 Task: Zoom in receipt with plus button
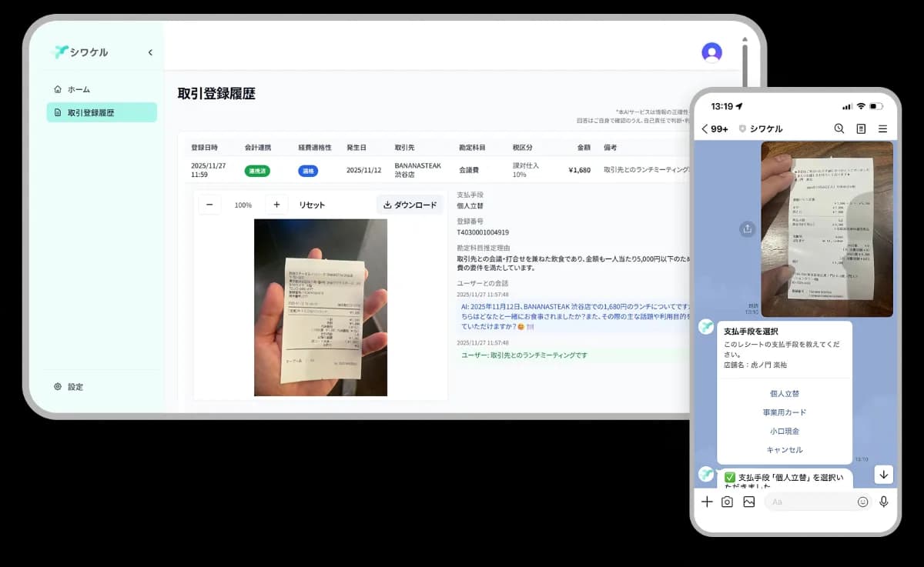point(276,205)
